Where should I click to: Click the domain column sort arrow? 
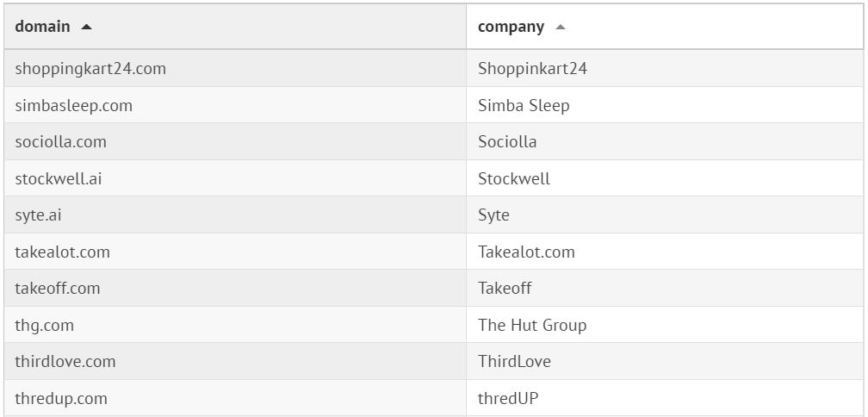pyautogui.click(x=86, y=27)
